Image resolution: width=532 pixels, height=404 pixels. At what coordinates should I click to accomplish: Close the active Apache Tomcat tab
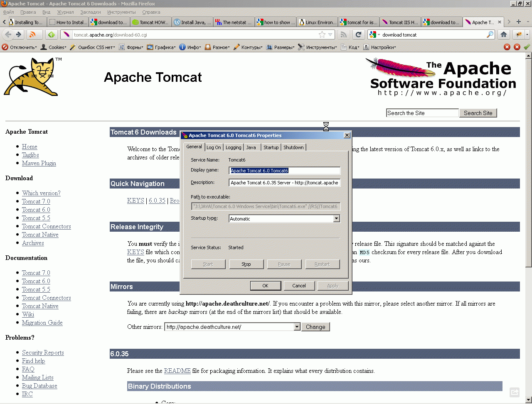(x=500, y=22)
